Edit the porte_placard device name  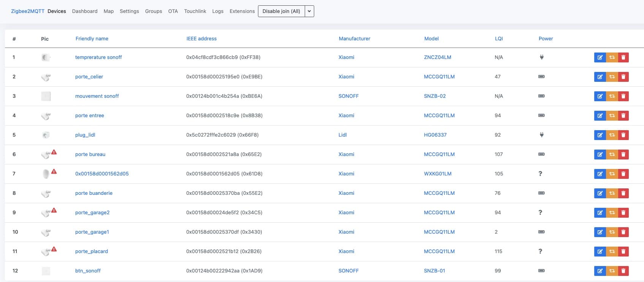tap(600, 252)
